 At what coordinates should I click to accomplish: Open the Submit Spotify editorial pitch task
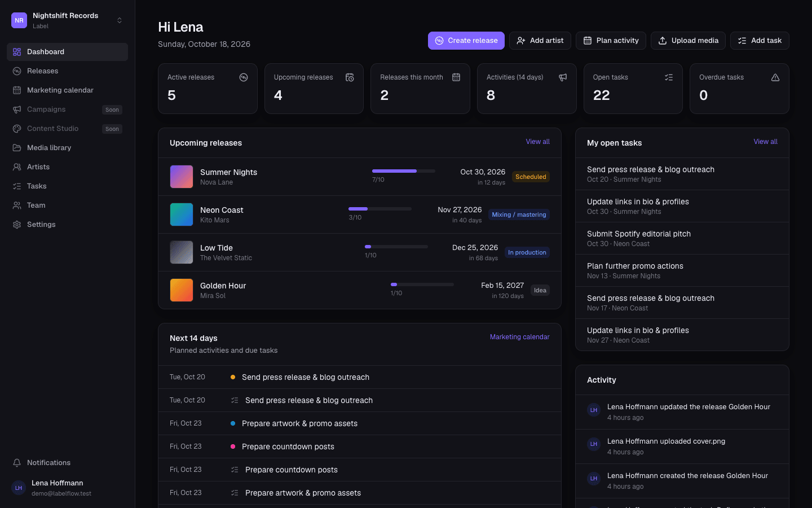click(682, 238)
